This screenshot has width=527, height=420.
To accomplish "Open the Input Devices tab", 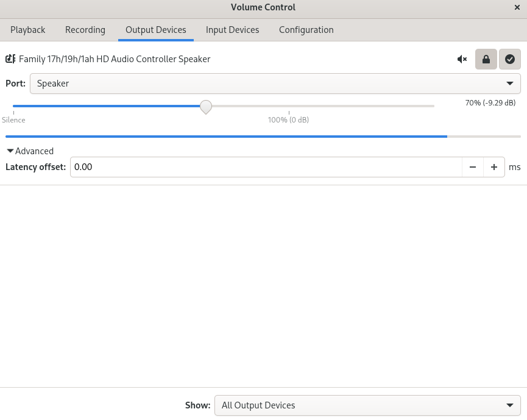I will click(232, 29).
